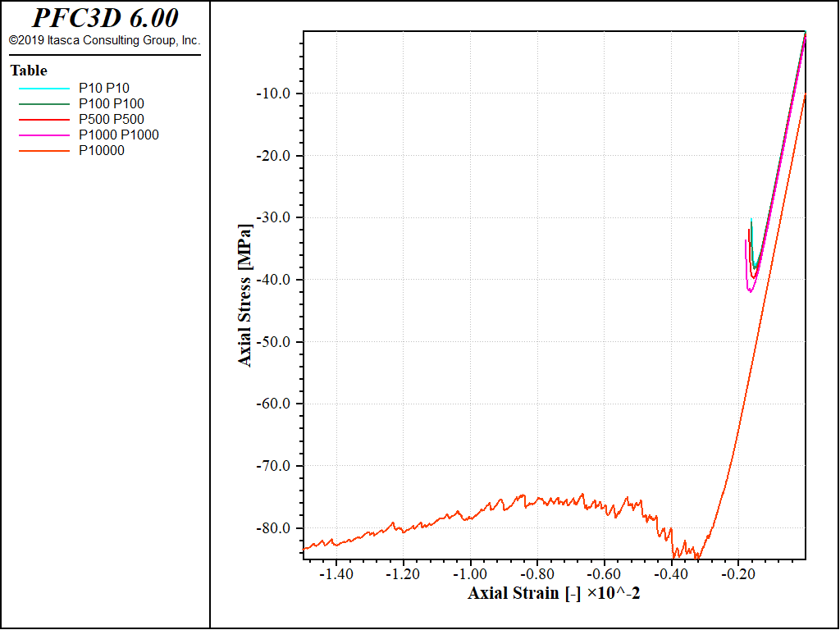Image resolution: width=840 pixels, height=630 pixels.
Task: Click the Itasca Consulting Group copyright line
Action: 104,40
